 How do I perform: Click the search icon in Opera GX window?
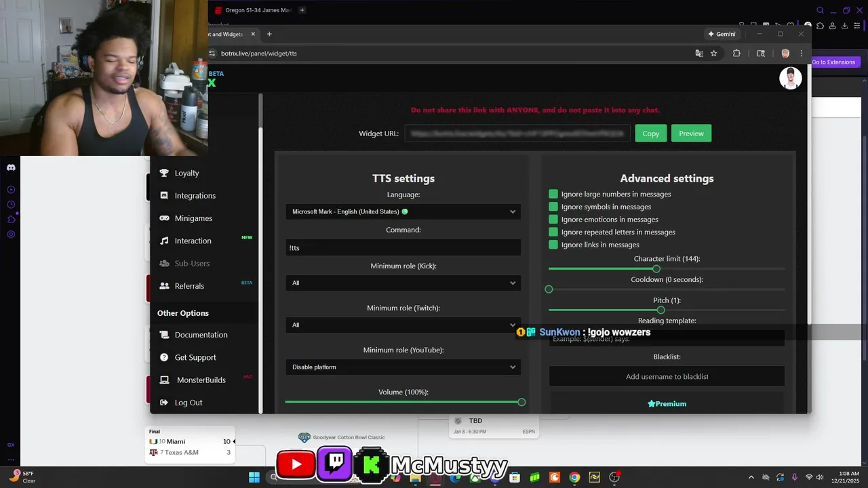click(x=820, y=10)
